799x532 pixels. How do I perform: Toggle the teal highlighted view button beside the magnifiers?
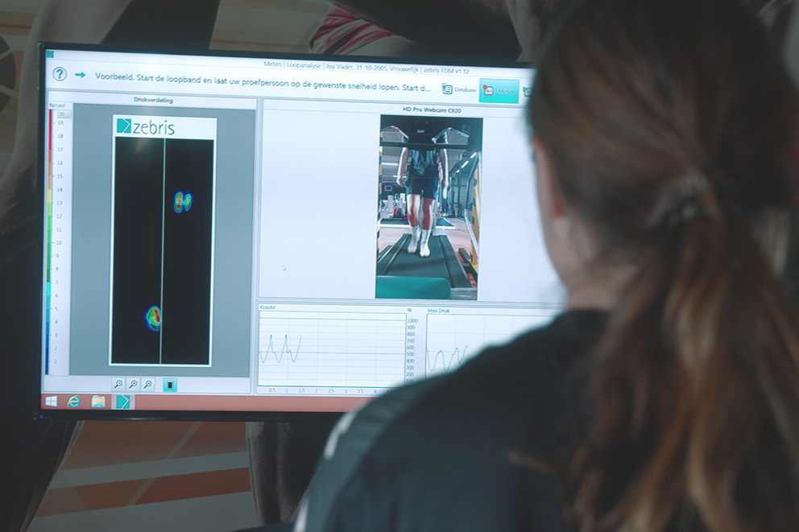point(170,385)
